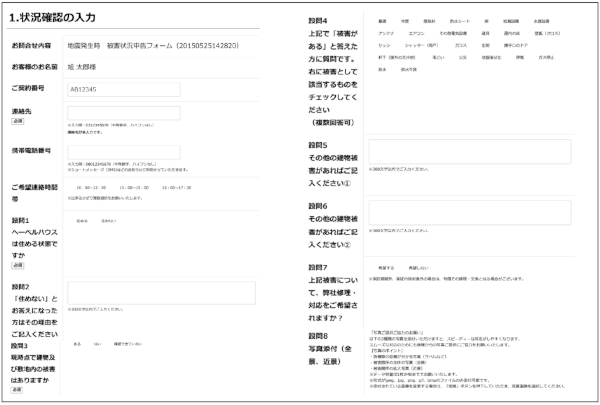Check the アンテナ damage option
Viewport: 600px width, 405px height.
coord(385,34)
